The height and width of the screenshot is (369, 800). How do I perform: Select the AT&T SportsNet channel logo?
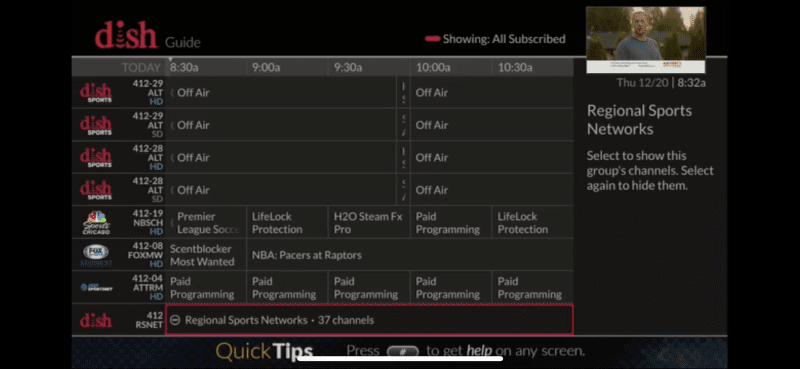pyautogui.click(x=96, y=287)
